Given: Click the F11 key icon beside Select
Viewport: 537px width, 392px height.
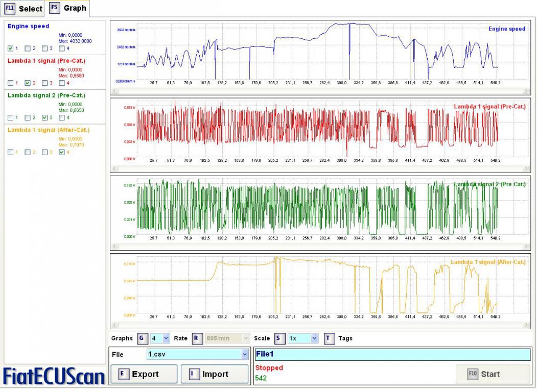Looking at the screenshot, I should (10, 8).
